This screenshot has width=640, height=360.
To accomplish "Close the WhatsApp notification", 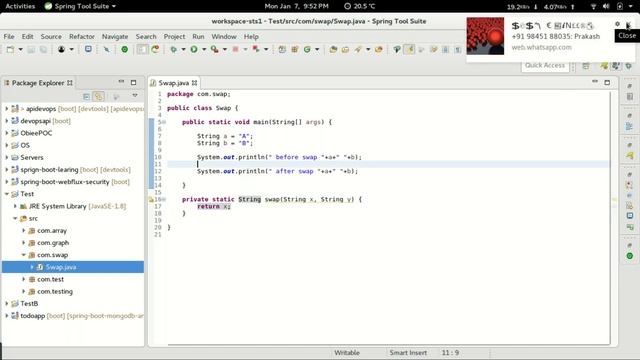I will (x=629, y=25).
